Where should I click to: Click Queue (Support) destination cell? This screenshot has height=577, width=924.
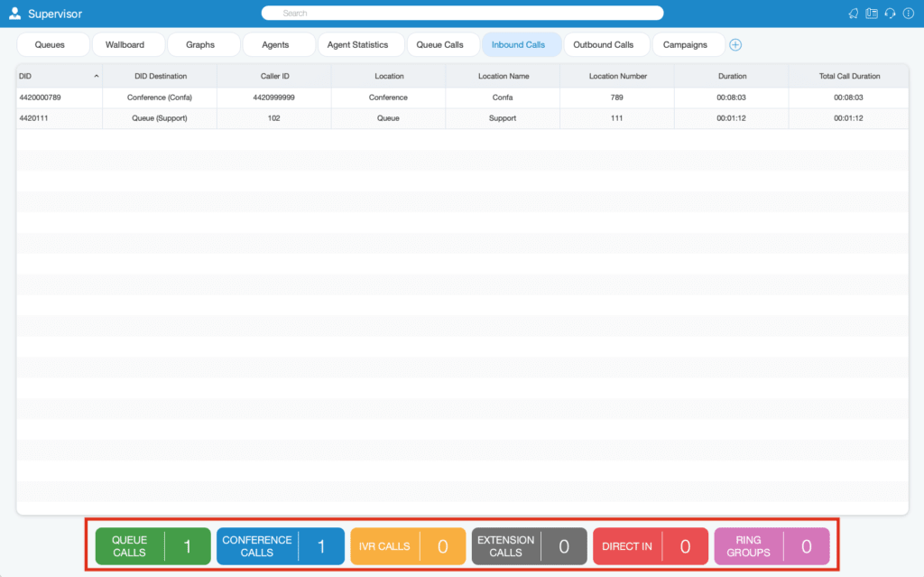click(160, 118)
